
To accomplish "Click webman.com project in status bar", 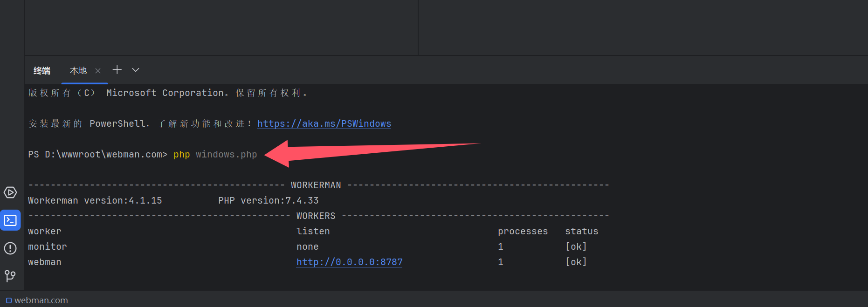I will click(x=37, y=300).
